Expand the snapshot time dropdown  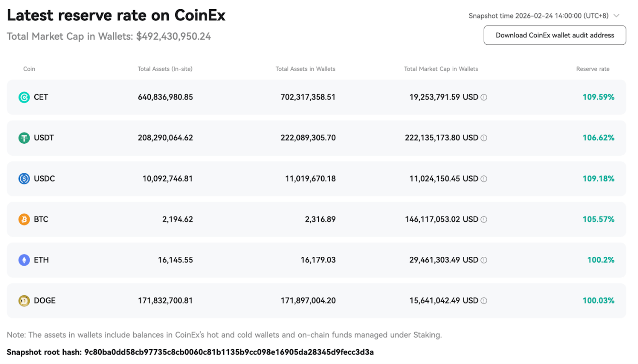click(x=616, y=15)
